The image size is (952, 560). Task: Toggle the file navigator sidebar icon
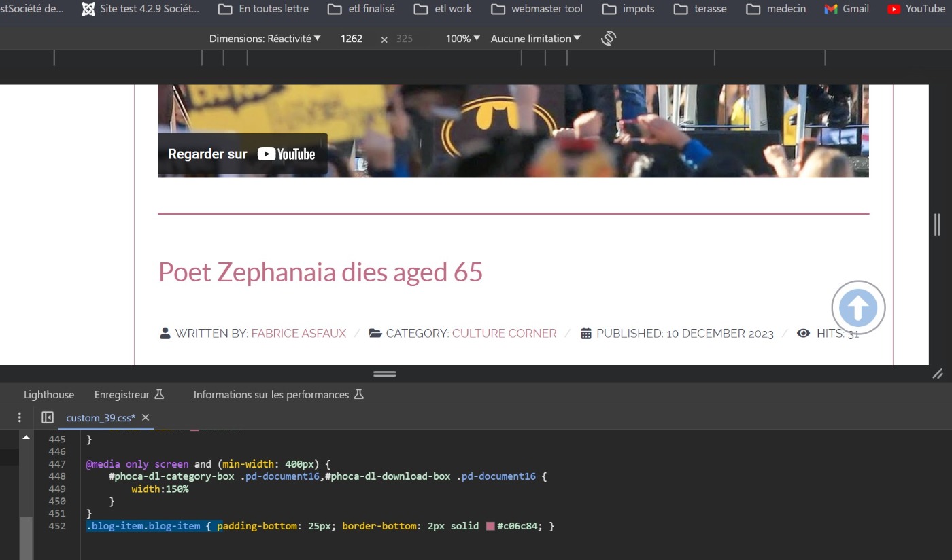click(x=48, y=417)
